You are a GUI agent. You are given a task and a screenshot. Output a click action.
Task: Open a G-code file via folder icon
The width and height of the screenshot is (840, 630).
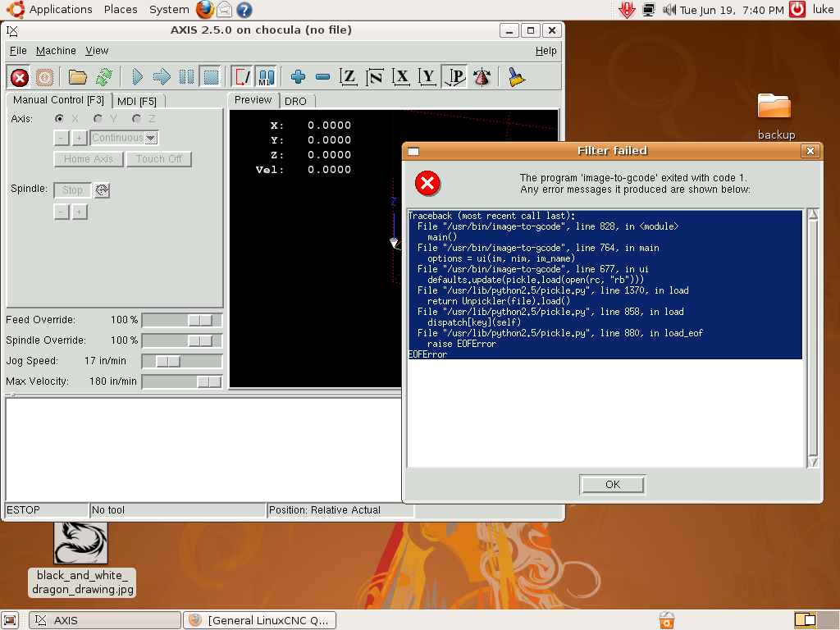tap(78, 78)
